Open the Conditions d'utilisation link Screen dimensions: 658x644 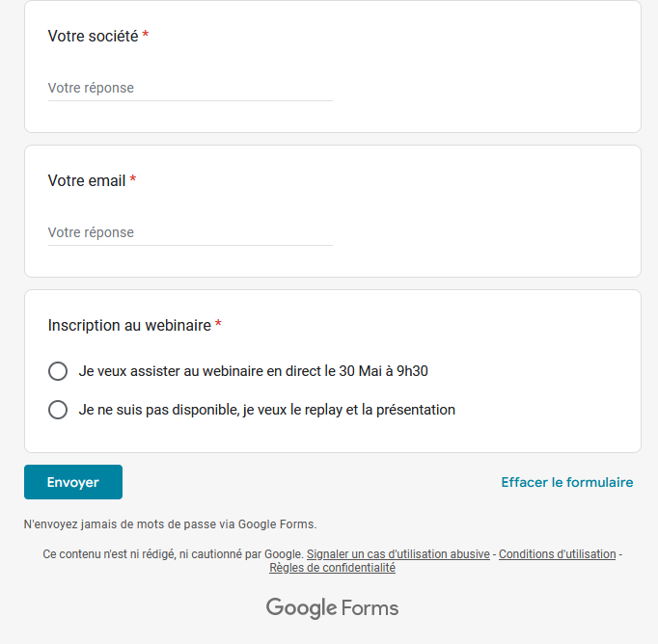tap(558, 554)
